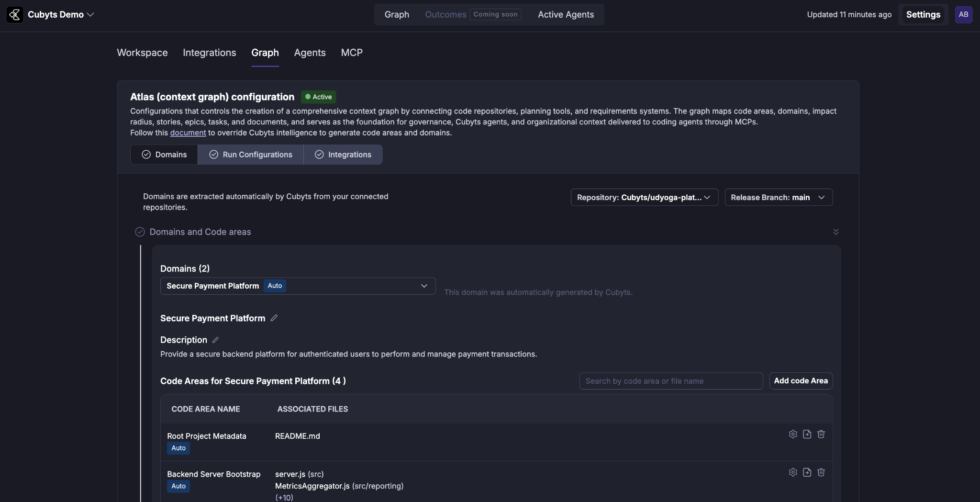Edit the Secure Payment Platform name pencil icon
The image size is (980, 502).
pyautogui.click(x=274, y=318)
